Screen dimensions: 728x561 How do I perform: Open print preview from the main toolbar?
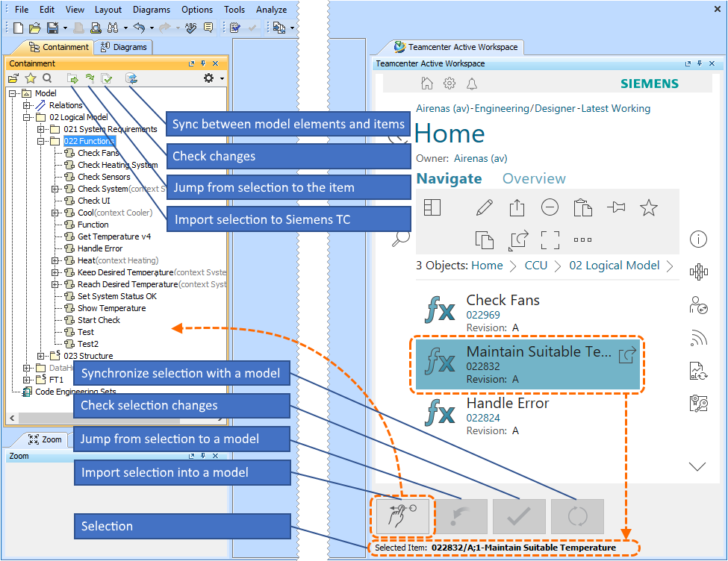tap(96, 28)
